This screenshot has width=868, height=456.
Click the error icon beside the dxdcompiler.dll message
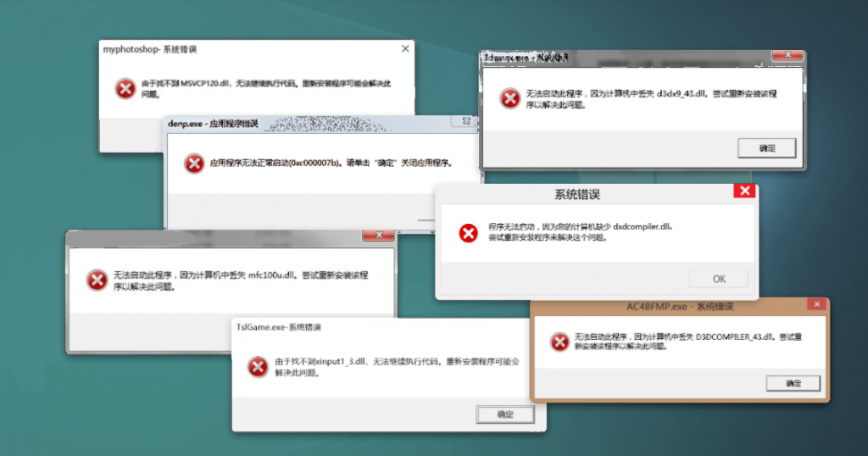pyautogui.click(x=468, y=232)
